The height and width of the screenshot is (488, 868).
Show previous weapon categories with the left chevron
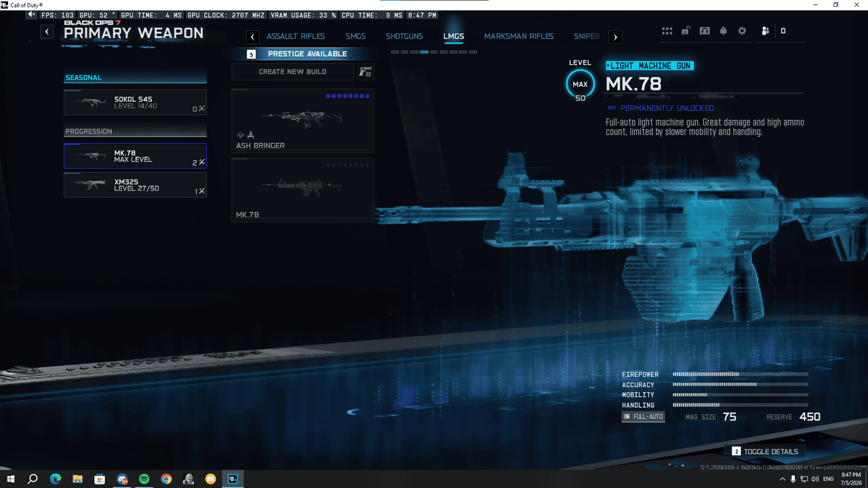253,37
